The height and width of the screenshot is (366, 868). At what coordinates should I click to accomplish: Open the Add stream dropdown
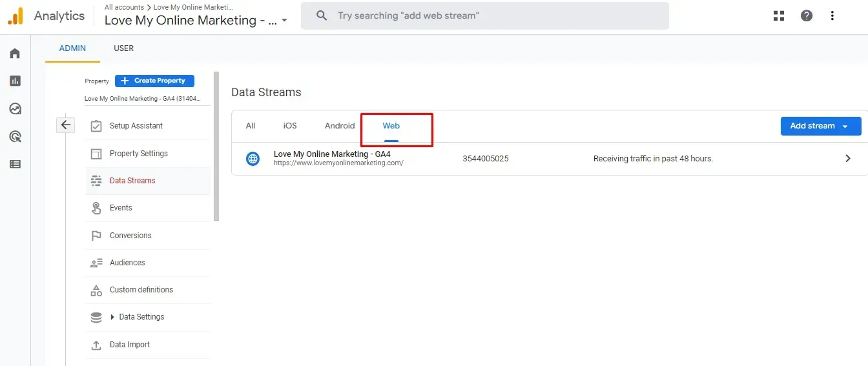pyautogui.click(x=821, y=126)
